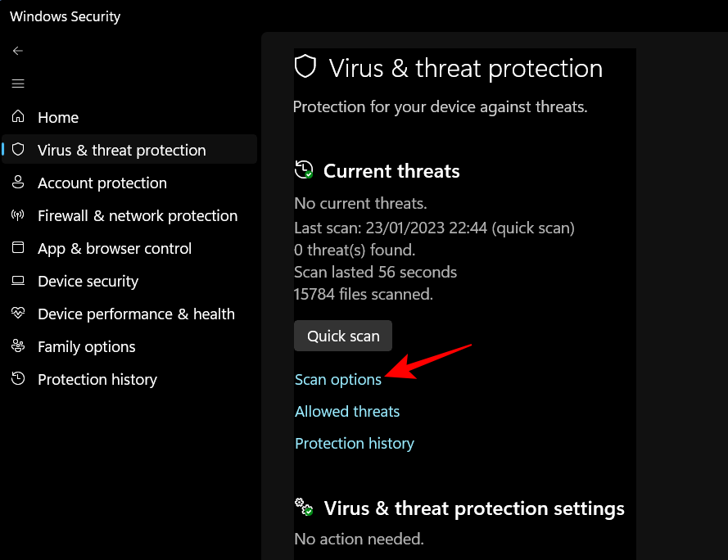Click the App & browser control icon
Screen dimensions: 728x560
pyautogui.click(x=18, y=248)
